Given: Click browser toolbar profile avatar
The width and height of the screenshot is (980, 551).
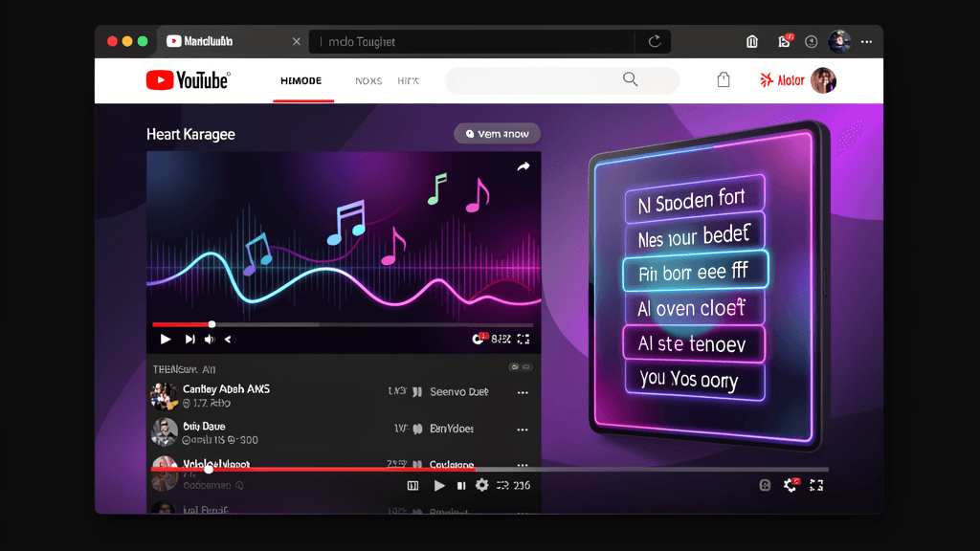Looking at the screenshot, I should tap(839, 41).
